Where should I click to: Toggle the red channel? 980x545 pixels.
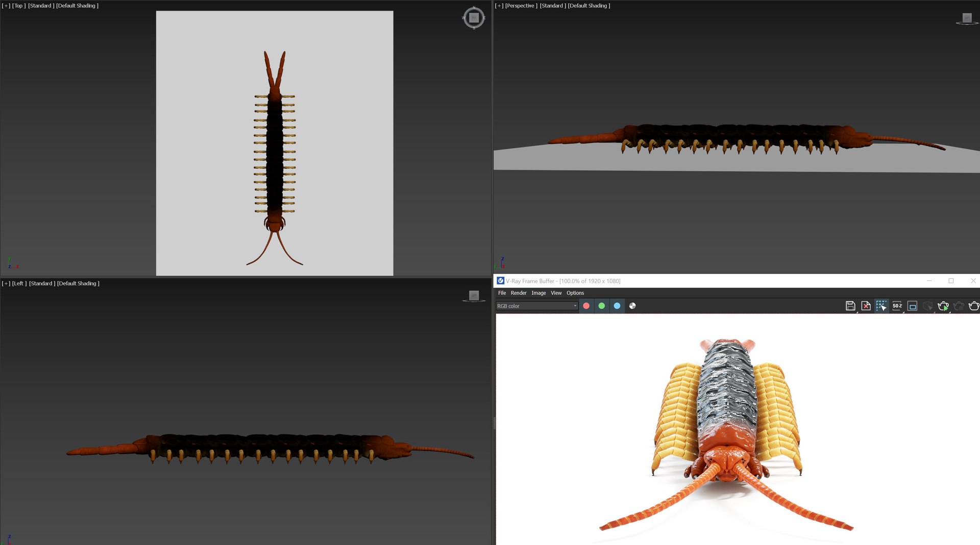click(x=586, y=306)
